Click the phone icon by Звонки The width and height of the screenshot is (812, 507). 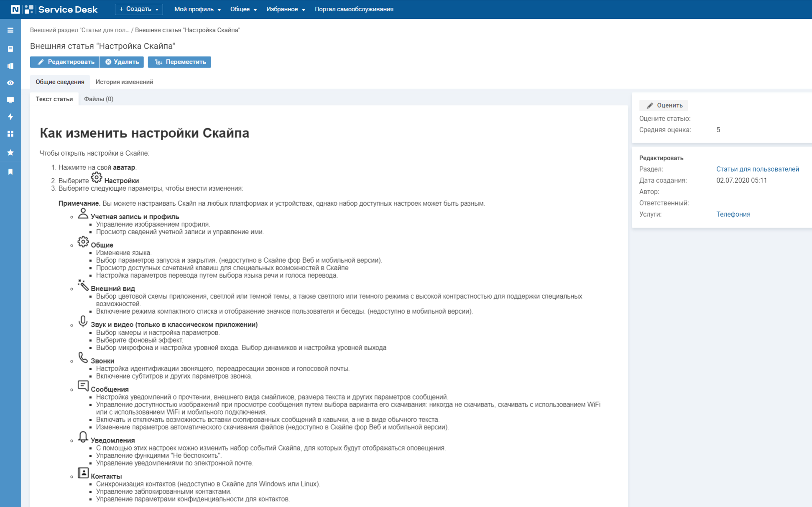pyautogui.click(x=83, y=358)
